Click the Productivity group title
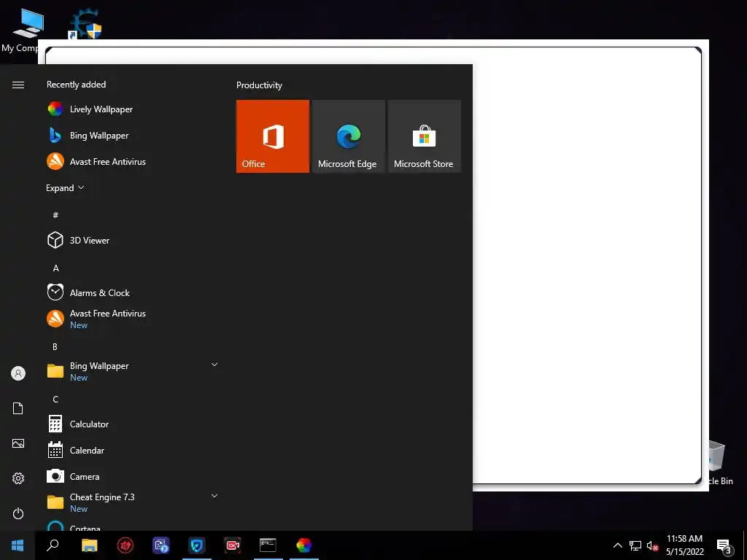Image resolution: width=747 pixels, height=560 pixels. (259, 85)
